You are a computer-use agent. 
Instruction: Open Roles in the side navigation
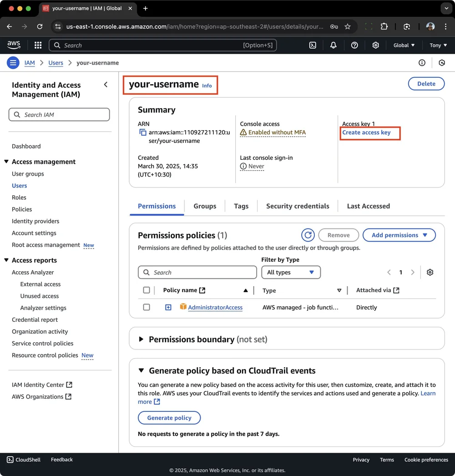click(19, 197)
